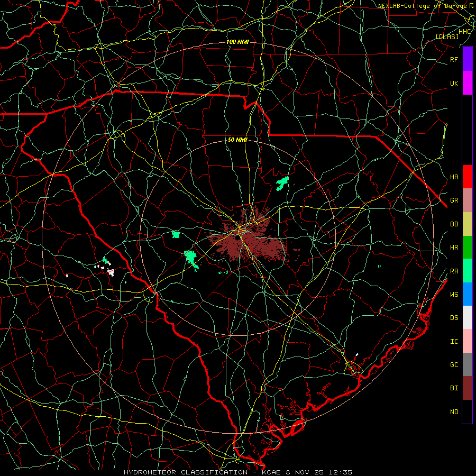476x476 pixels.
Task: Click the 'IC' legend label
Action: (454, 342)
